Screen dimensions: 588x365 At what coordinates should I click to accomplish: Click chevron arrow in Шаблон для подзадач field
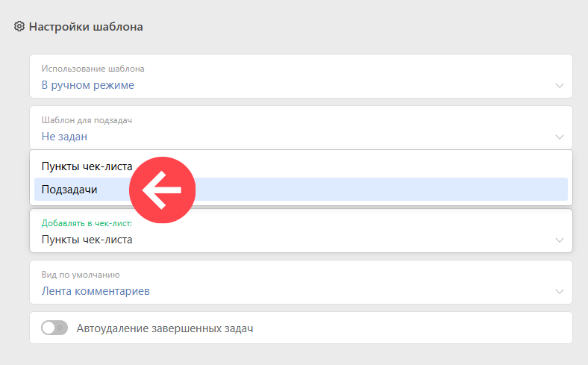(x=559, y=137)
